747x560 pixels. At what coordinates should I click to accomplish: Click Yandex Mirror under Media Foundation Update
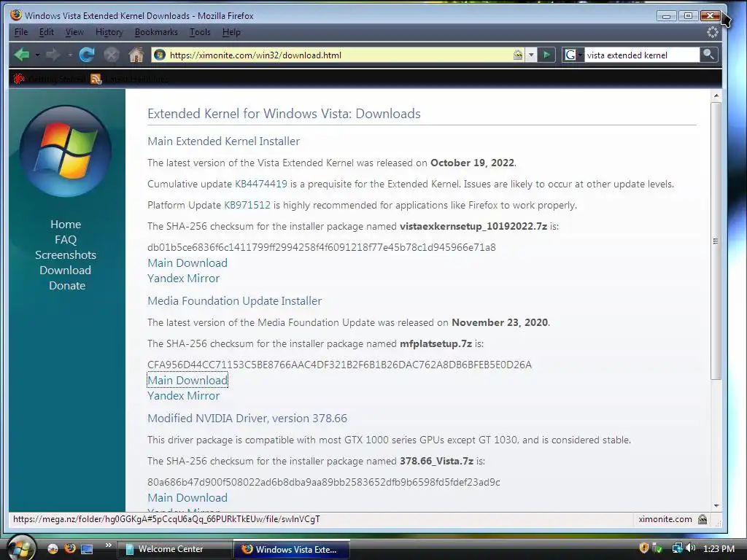coord(183,395)
